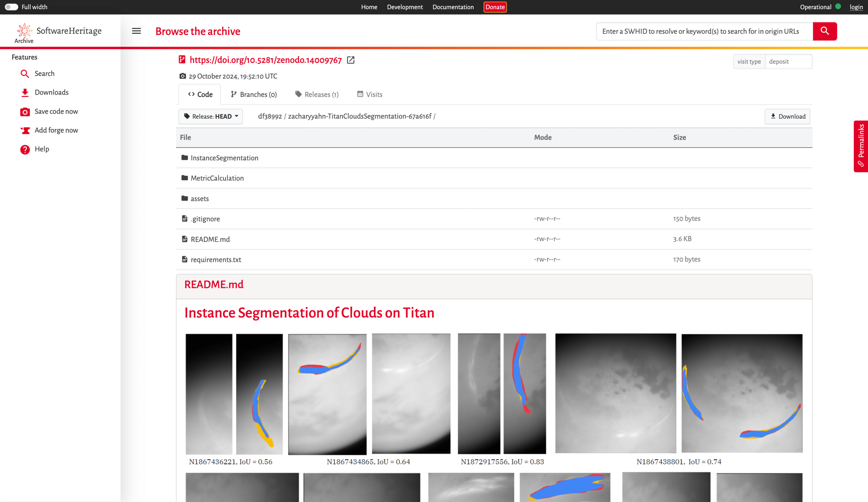Switch to the Branches (0) tab
Viewport: 868px width, 502px height.
[254, 94]
